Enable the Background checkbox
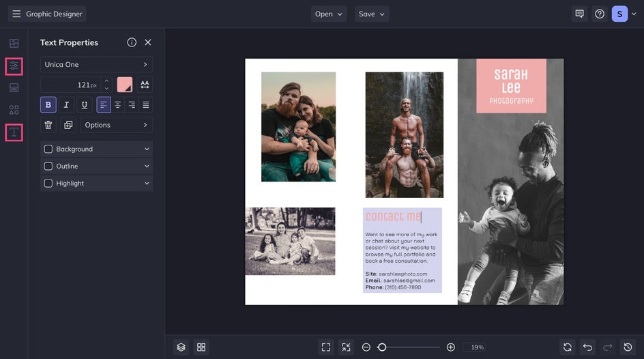The height and width of the screenshot is (359, 644). click(x=48, y=149)
